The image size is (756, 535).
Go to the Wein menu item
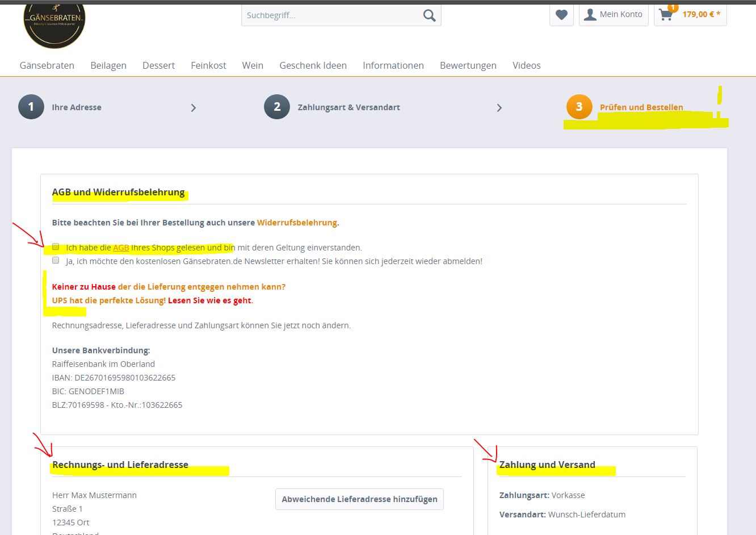(253, 65)
